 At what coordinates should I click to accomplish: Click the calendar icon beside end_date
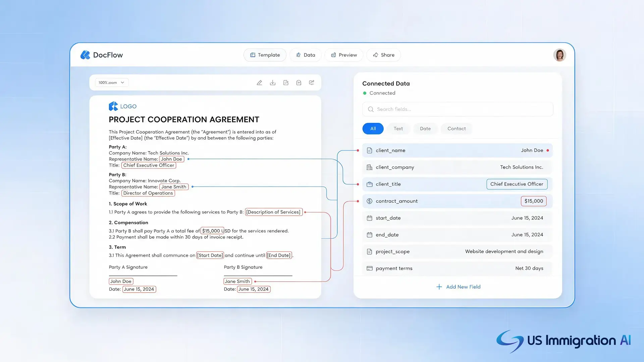pos(369,235)
